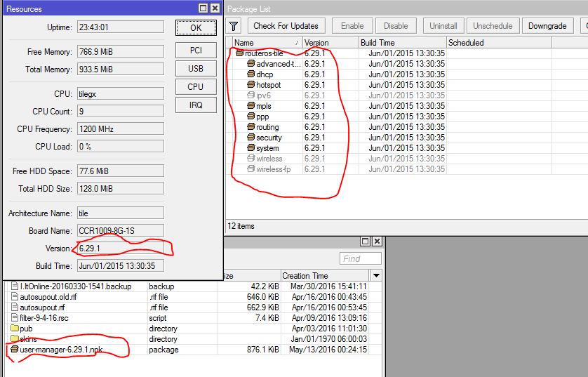Click the Disable package button

click(396, 26)
